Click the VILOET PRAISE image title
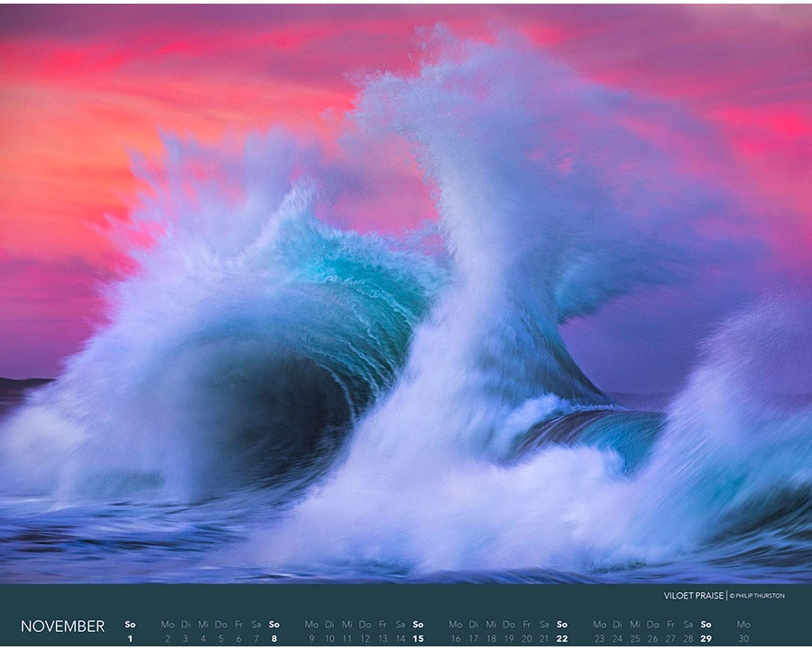Viewport: 812px width, 650px height. pos(694,596)
